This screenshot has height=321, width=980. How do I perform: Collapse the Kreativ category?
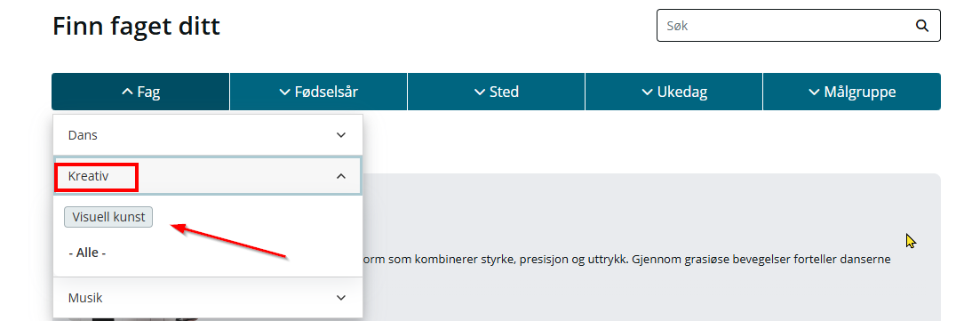pos(208,176)
